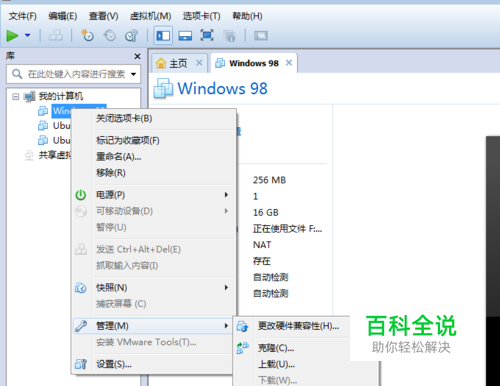
Task: Open the 编辑(E) menu
Action: point(63,16)
